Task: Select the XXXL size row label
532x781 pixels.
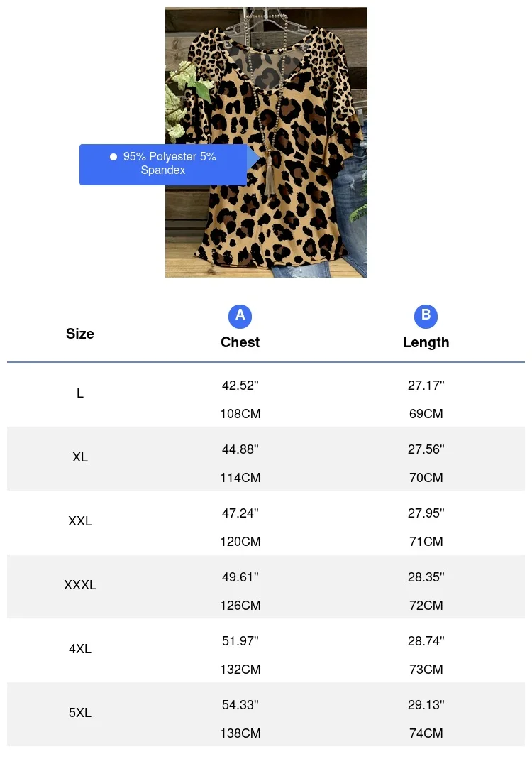Action: 80,585
